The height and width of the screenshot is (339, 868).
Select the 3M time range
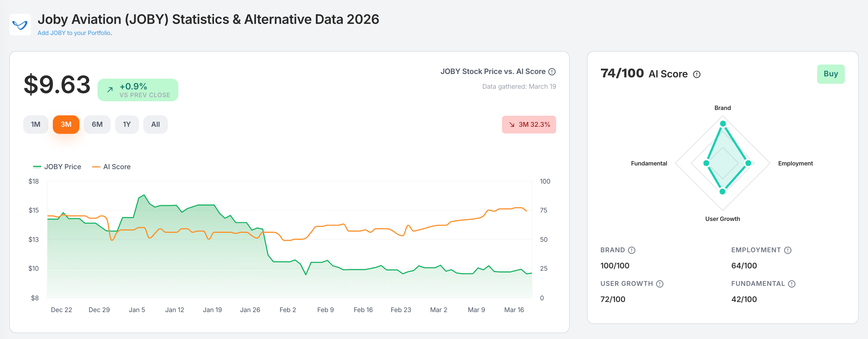[66, 125]
